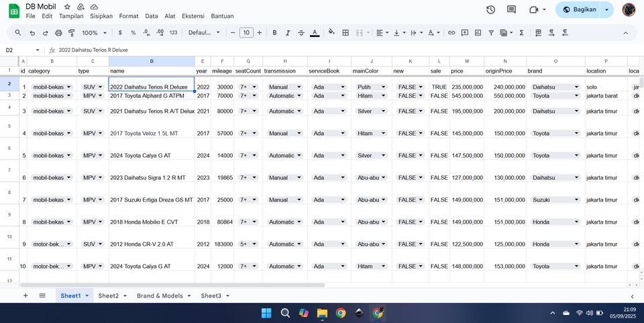Open the Tampilan menu

pos(71,16)
